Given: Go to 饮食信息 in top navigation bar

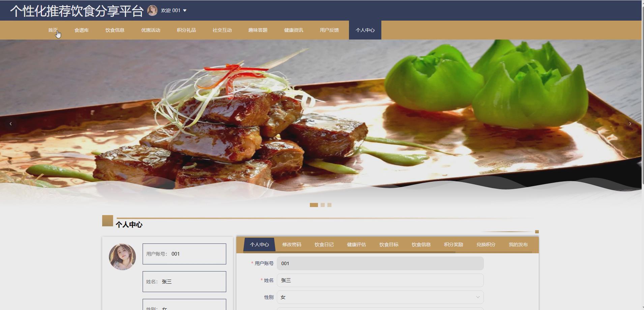Looking at the screenshot, I should click(x=115, y=30).
